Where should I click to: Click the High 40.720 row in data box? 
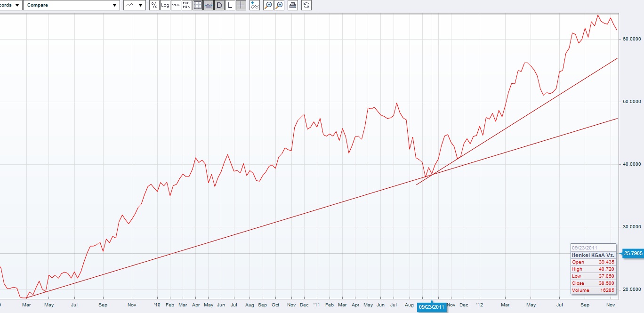tap(593, 269)
